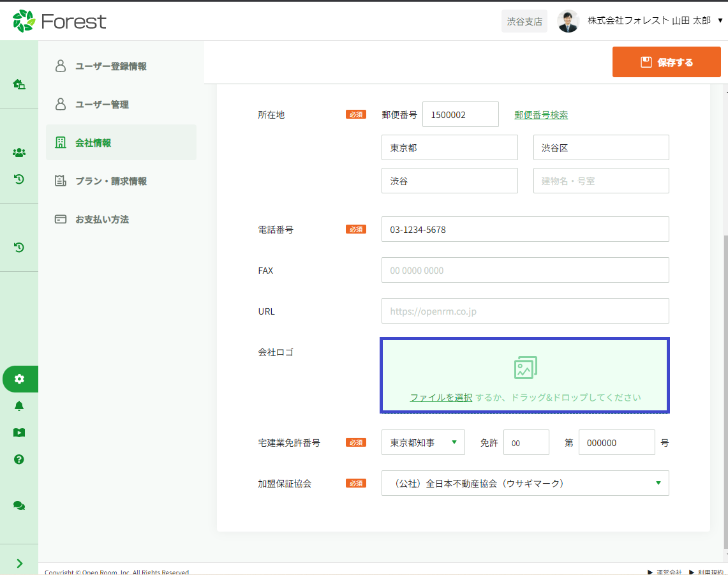Click the video tutorial icon in sidebar
Viewport: 728px width, 575px height.
[19, 433]
